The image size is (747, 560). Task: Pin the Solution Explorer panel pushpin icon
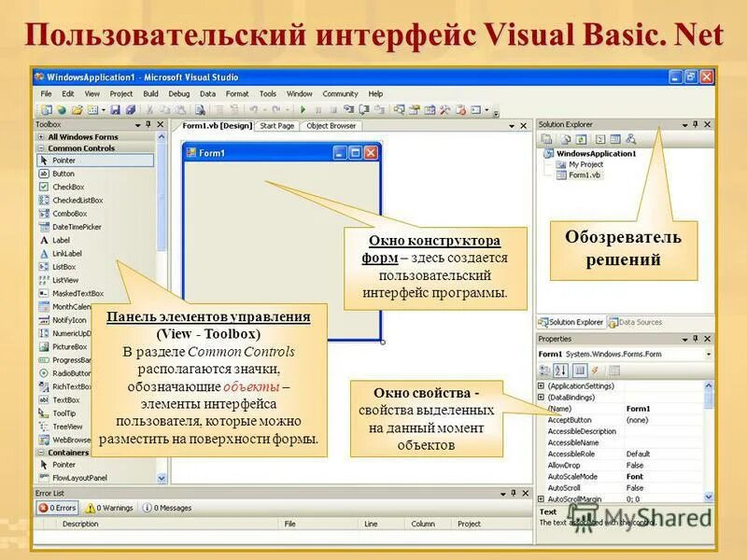pos(696,124)
